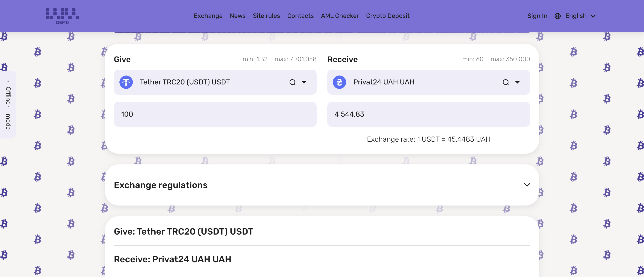Click the Receive min: 60 value
Viewport: 644px width, 277px height.
pos(472,59)
